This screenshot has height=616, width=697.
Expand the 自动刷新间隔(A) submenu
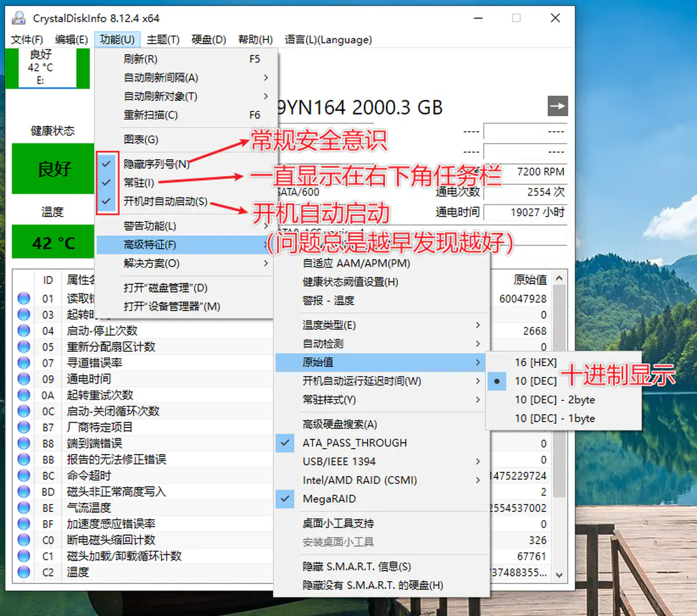(184, 78)
